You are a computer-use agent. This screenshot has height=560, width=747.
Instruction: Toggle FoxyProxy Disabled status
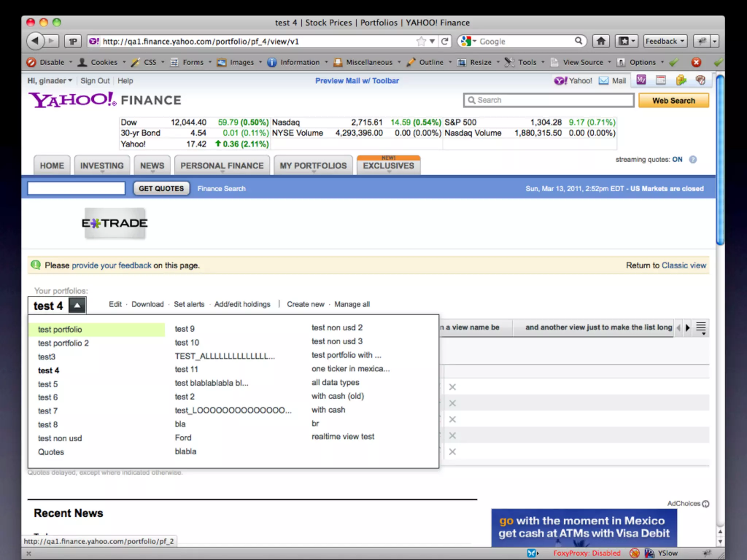coord(587,553)
